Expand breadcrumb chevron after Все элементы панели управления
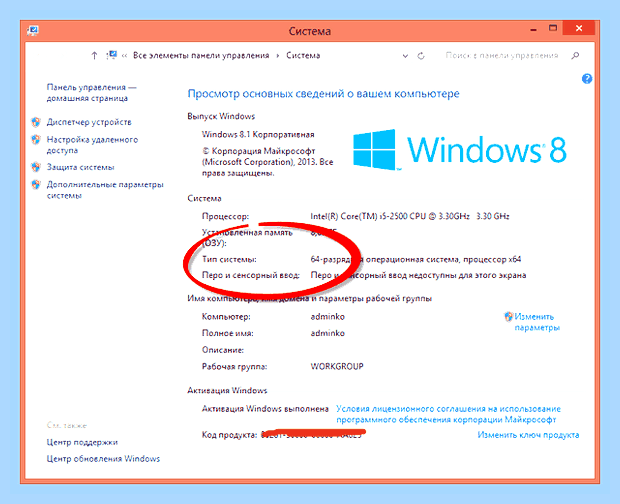This screenshot has width=620, height=504. tap(278, 56)
